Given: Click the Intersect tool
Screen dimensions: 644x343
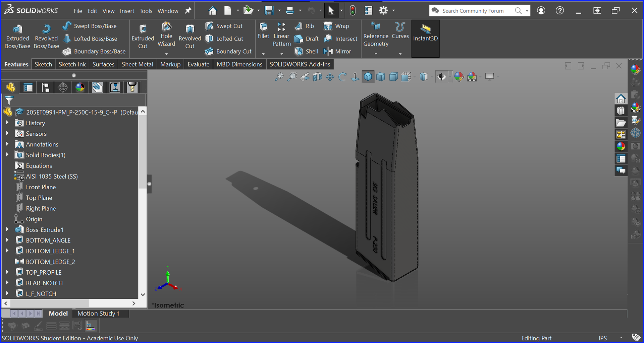Looking at the screenshot, I should (x=340, y=39).
